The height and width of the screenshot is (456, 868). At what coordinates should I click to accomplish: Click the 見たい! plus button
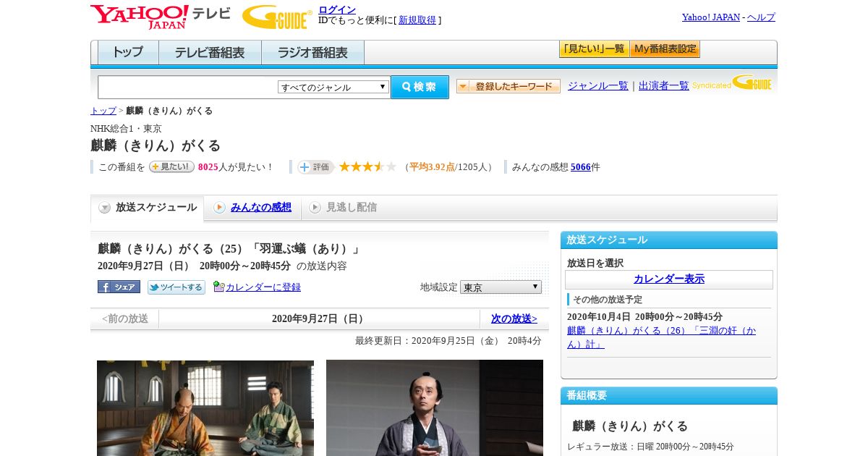point(171,166)
